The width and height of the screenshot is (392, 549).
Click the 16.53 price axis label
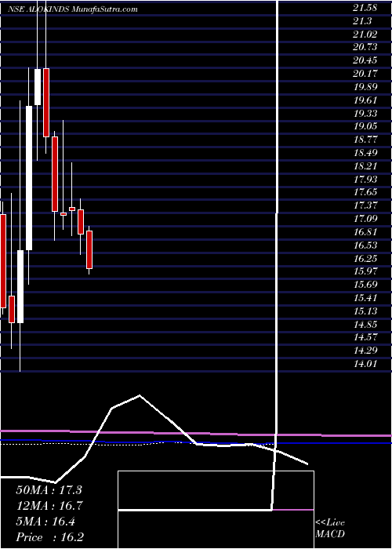click(x=365, y=245)
